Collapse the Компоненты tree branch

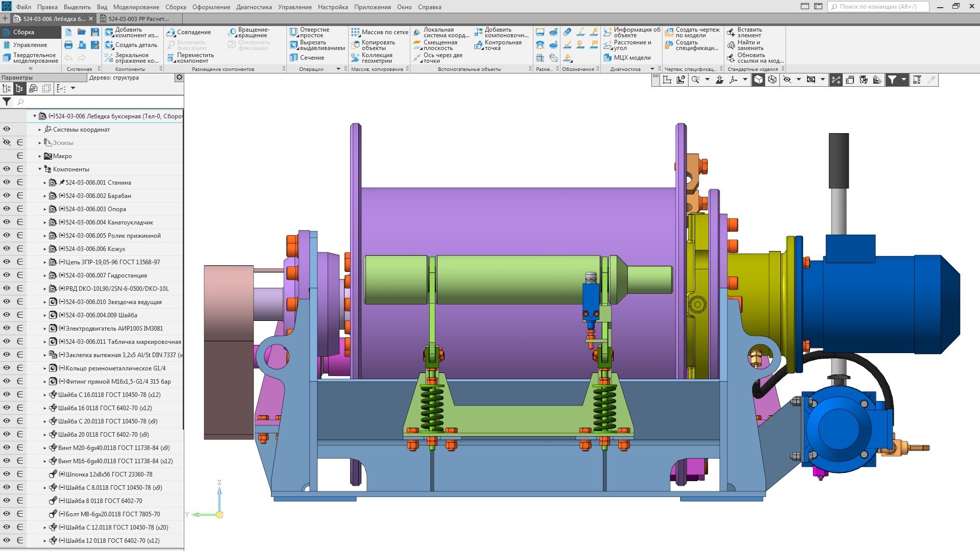click(40, 169)
